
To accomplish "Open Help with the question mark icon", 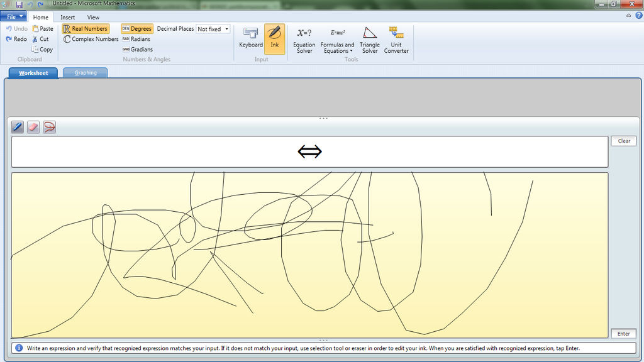I will point(639,16).
